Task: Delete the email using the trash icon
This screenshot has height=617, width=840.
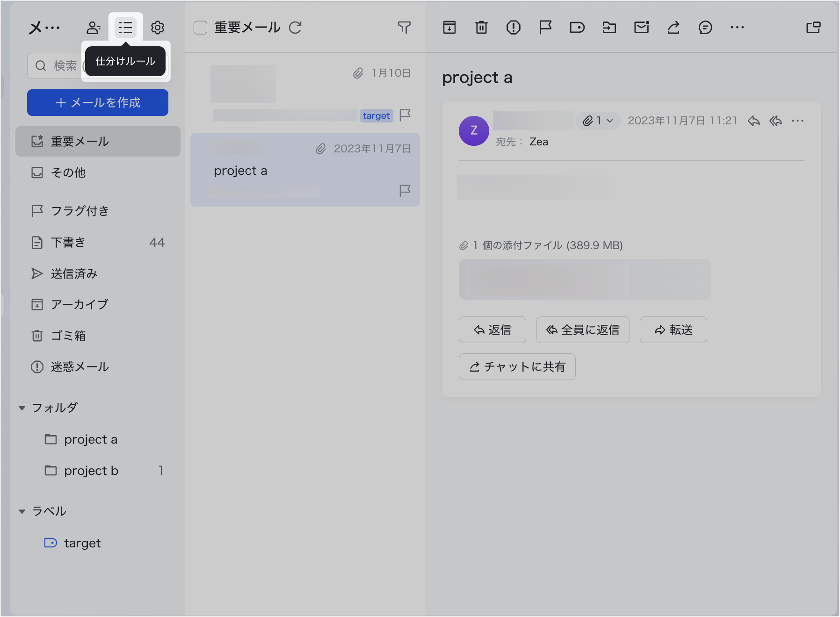Action: tap(481, 28)
